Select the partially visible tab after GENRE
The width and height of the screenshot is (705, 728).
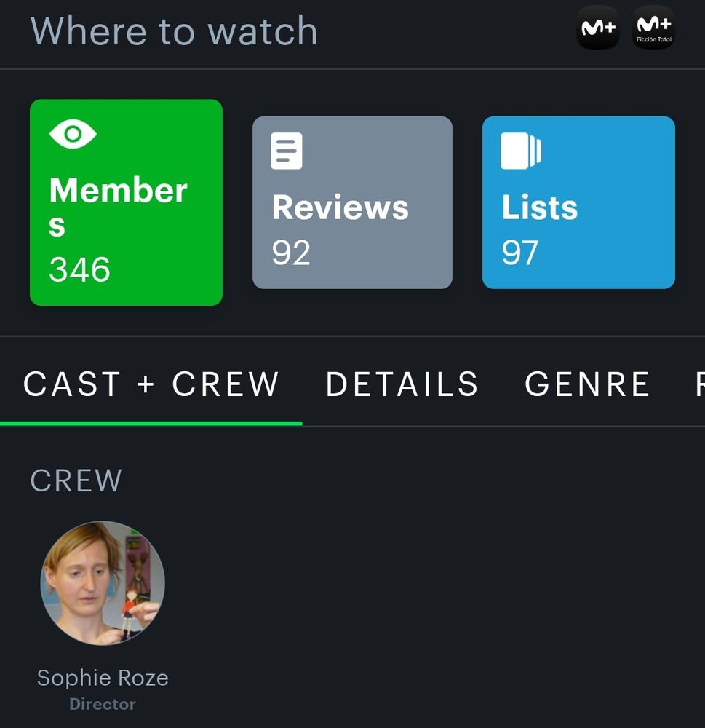(699, 384)
